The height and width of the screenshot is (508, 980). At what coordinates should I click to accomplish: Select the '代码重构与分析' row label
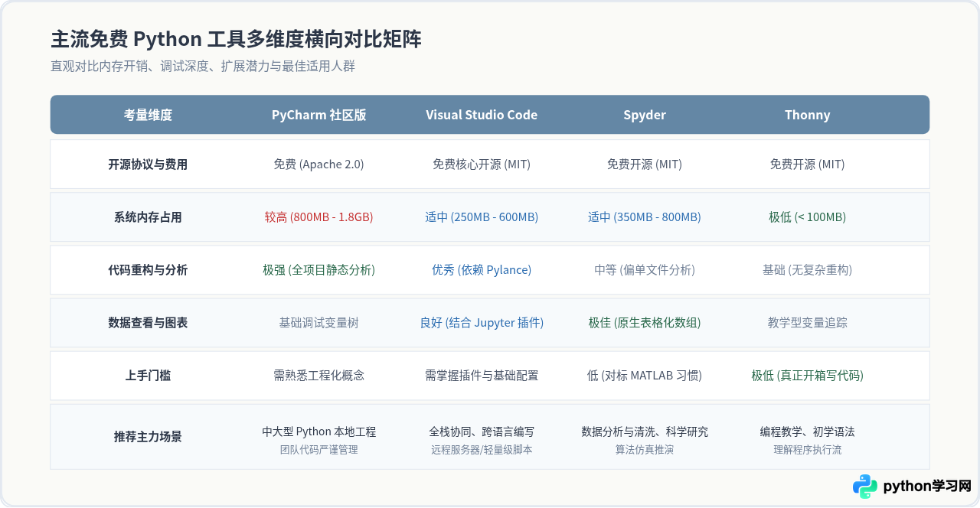(148, 270)
